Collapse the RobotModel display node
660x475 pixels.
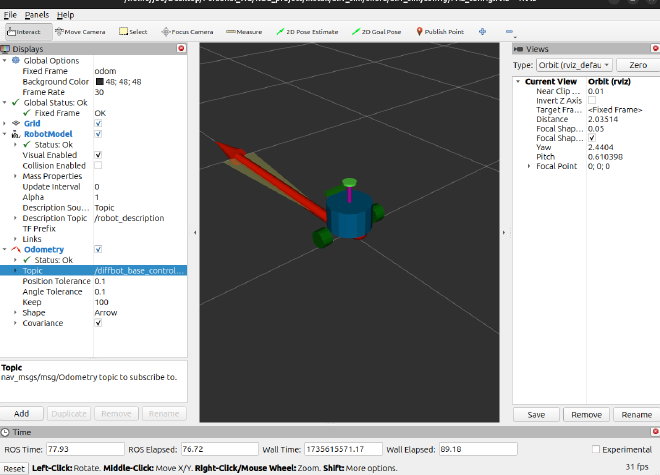(x=5, y=134)
